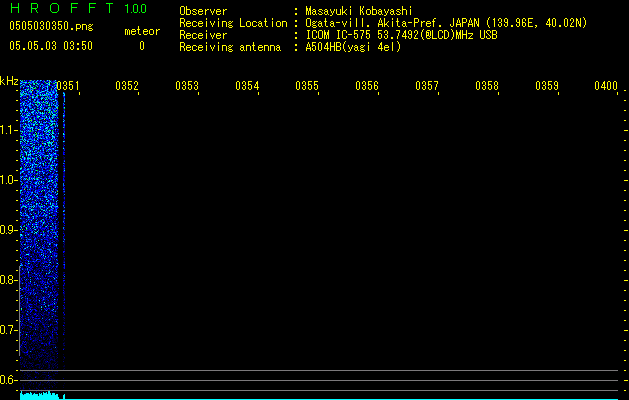This screenshot has width=629, height=400.
Task: Click the 0351 time marker
Action: [68, 86]
